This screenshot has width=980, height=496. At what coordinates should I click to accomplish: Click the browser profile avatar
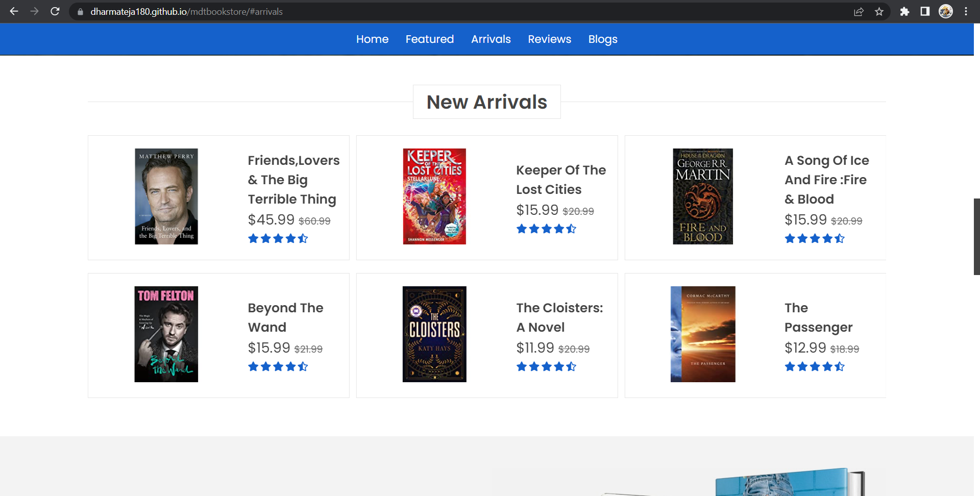[x=946, y=11]
